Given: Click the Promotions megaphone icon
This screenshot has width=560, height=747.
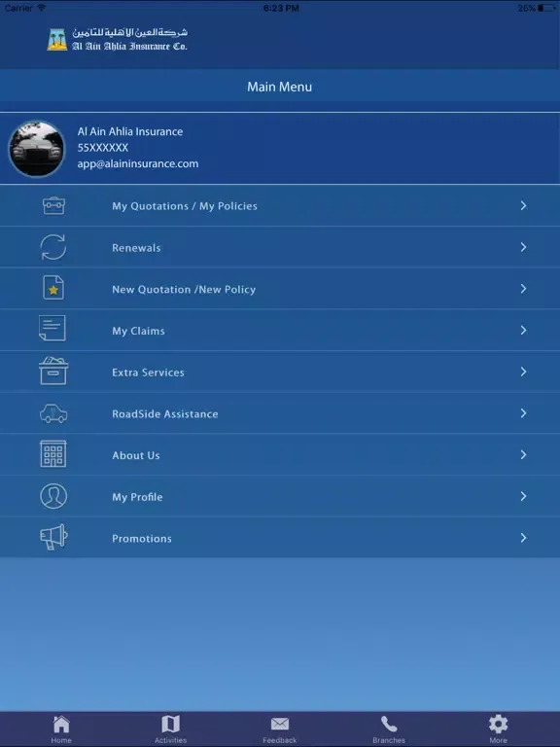Looking at the screenshot, I should [53, 537].
